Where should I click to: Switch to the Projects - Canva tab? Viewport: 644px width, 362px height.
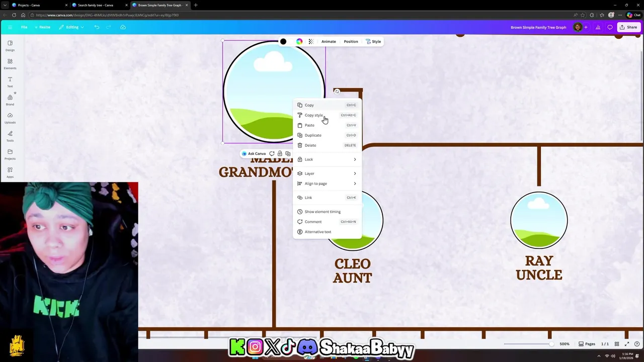coord(39,5)
